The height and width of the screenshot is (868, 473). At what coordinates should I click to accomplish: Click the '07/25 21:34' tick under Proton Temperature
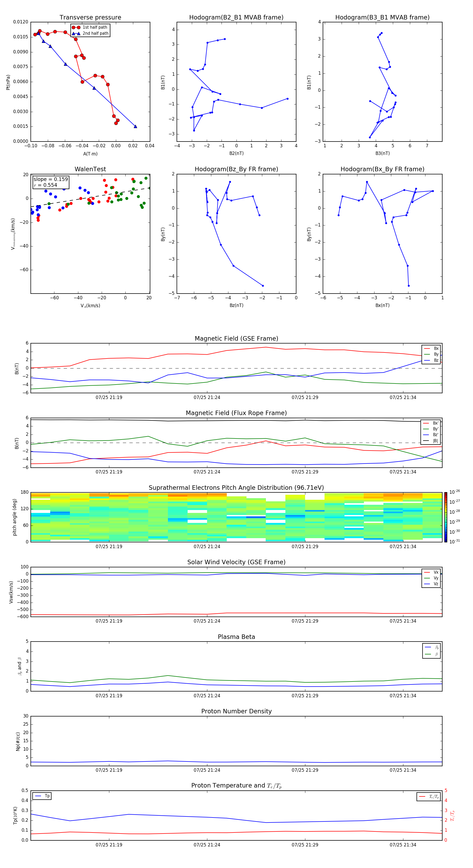(x=403, y=845)
